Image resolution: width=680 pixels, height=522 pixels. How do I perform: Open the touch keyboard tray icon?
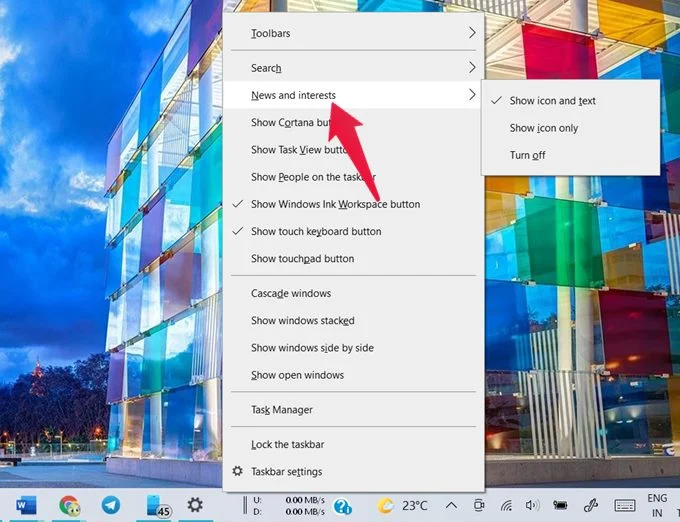[625, 506]
